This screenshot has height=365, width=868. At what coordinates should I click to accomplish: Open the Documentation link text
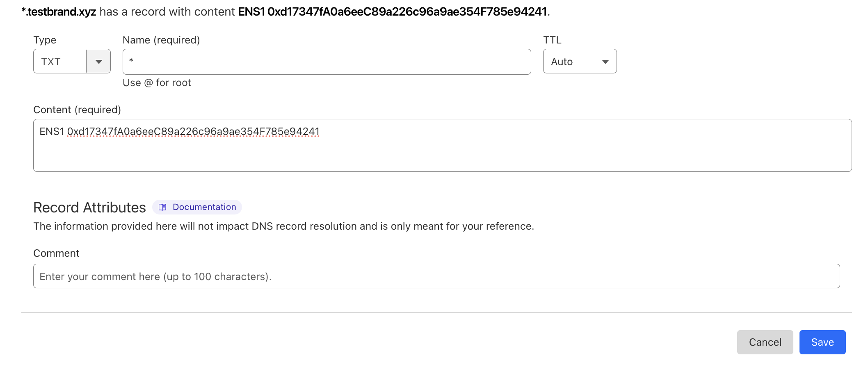click(x=204, y=207)
